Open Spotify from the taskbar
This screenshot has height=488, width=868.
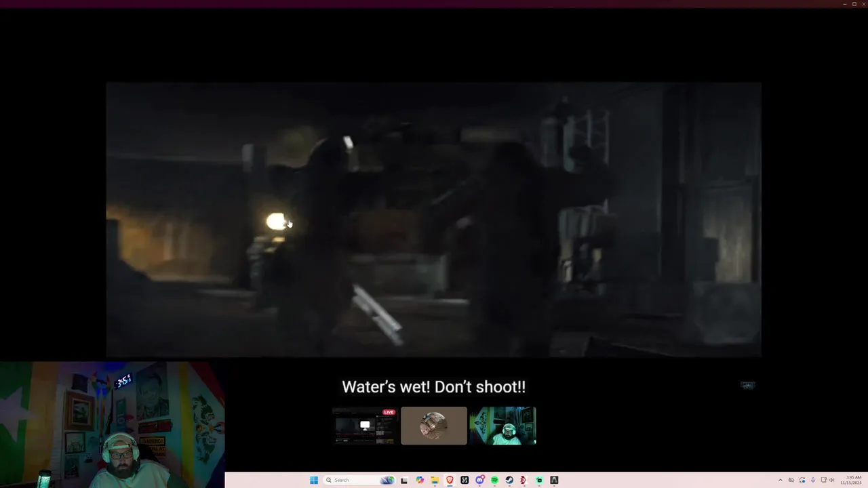click(x=494, y=480)
